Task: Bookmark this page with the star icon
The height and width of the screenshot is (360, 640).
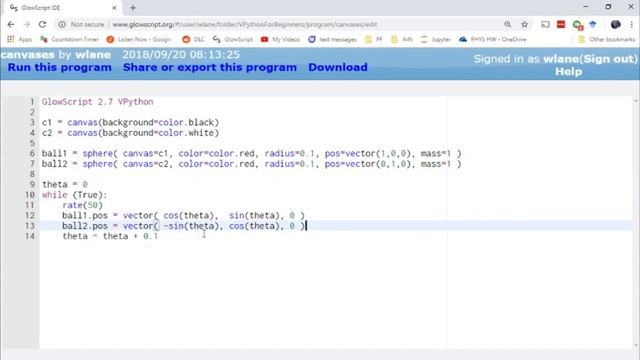Action: 524,24
